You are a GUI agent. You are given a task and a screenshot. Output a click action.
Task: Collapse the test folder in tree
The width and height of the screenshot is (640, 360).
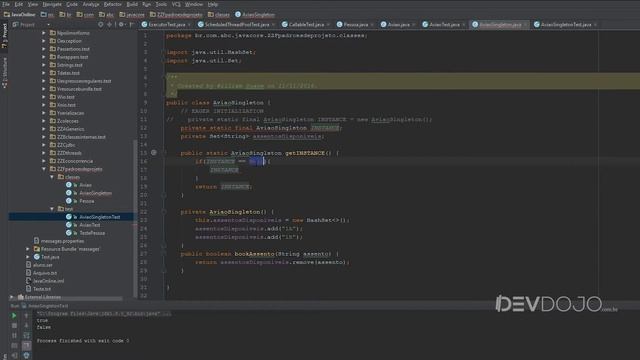click(52, 209)
